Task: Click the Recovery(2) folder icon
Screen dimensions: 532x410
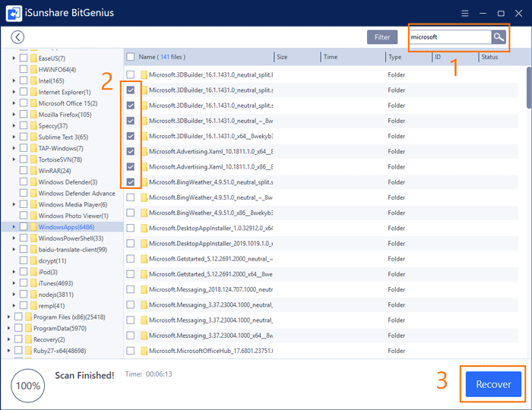Action: coord(29,339)
